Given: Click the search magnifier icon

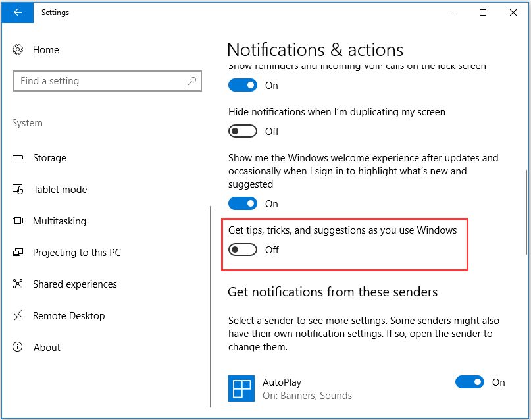Looking at the screenshot, I should click(192, 81).
